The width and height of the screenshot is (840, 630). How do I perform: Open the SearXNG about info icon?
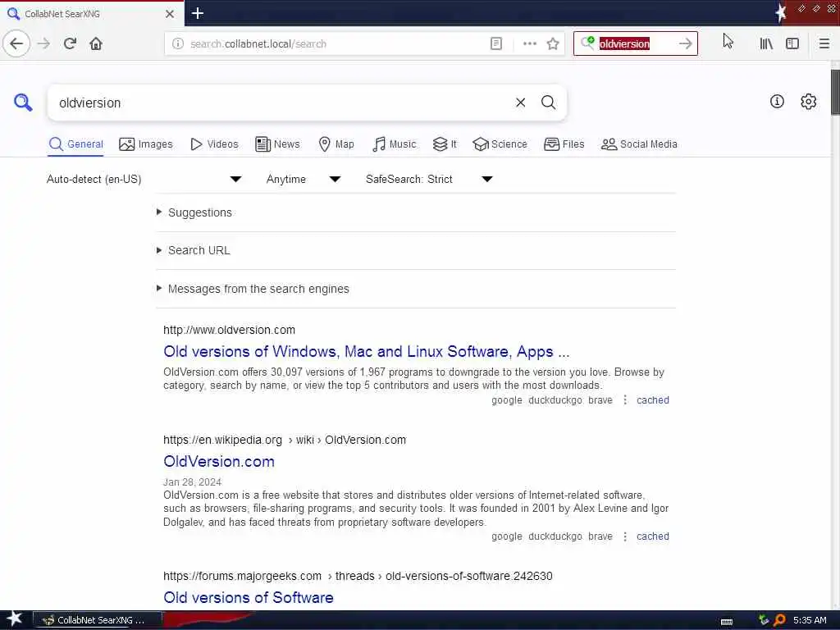coord(777,101)
